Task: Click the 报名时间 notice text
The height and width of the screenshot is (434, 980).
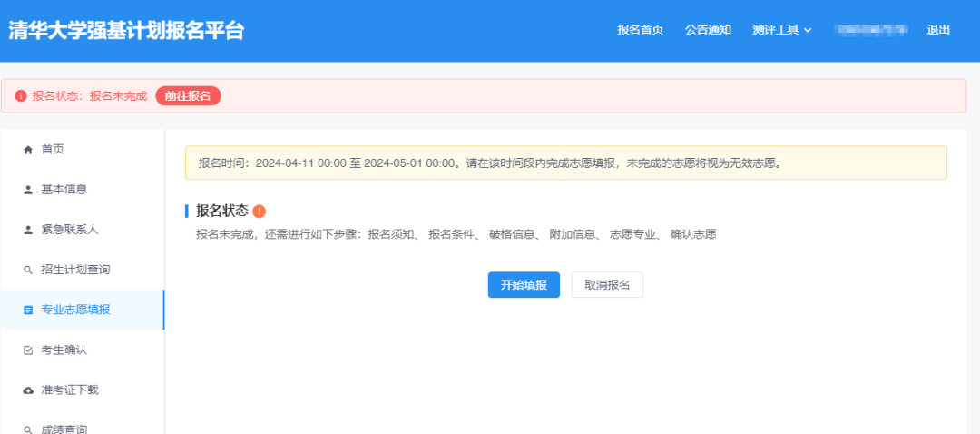Action: click(491, 163)
